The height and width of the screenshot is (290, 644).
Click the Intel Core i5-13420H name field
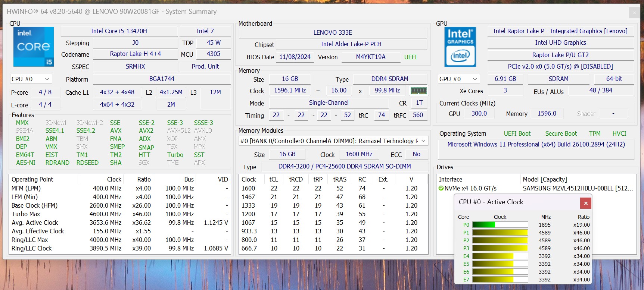[119, 31]
